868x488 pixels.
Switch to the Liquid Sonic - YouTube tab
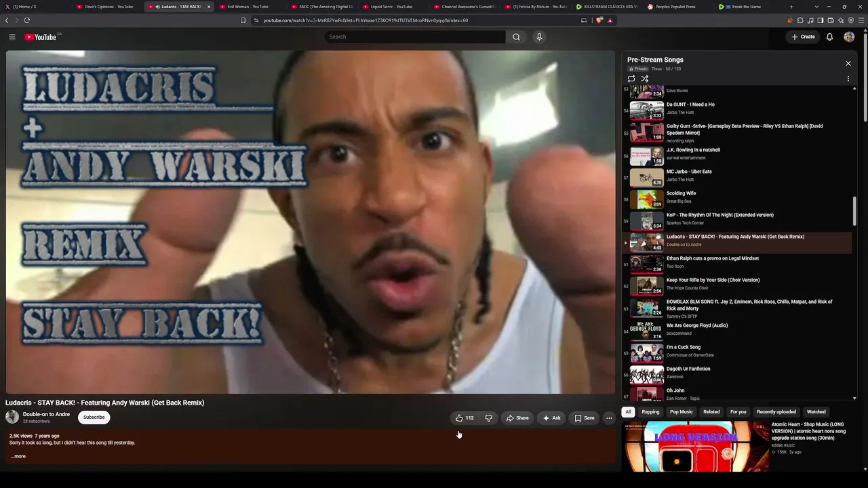[x=391, y=7]
